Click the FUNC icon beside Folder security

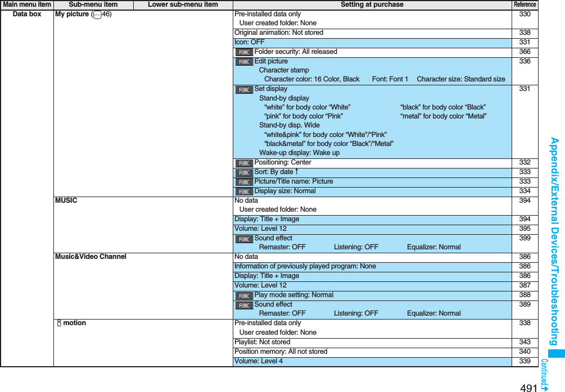click(x=244, y=51)
